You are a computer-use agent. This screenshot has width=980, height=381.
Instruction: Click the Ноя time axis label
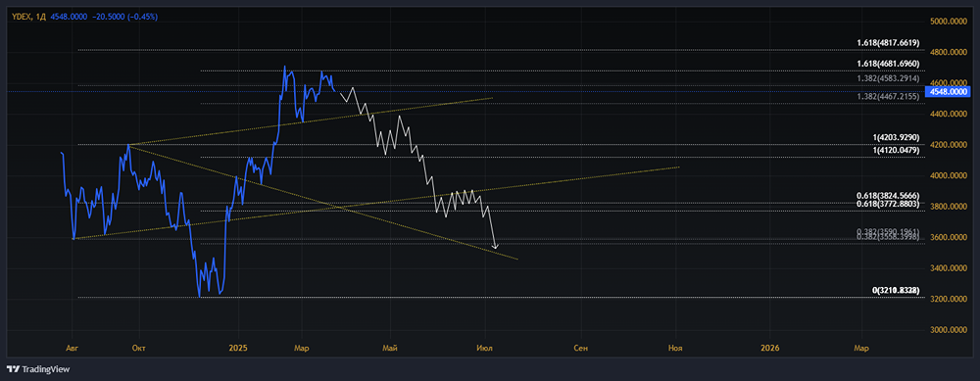pyautogui.click(x=675, y=348)
